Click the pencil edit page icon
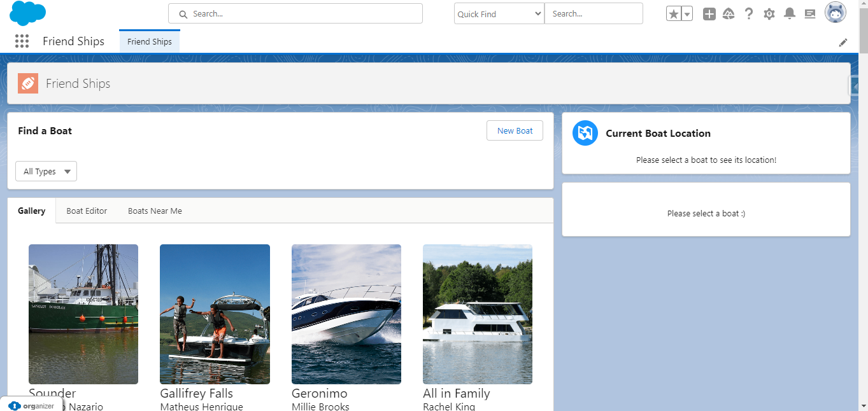Image resolution: width=868 pixels, height=411 pixels. click(843, 43)
